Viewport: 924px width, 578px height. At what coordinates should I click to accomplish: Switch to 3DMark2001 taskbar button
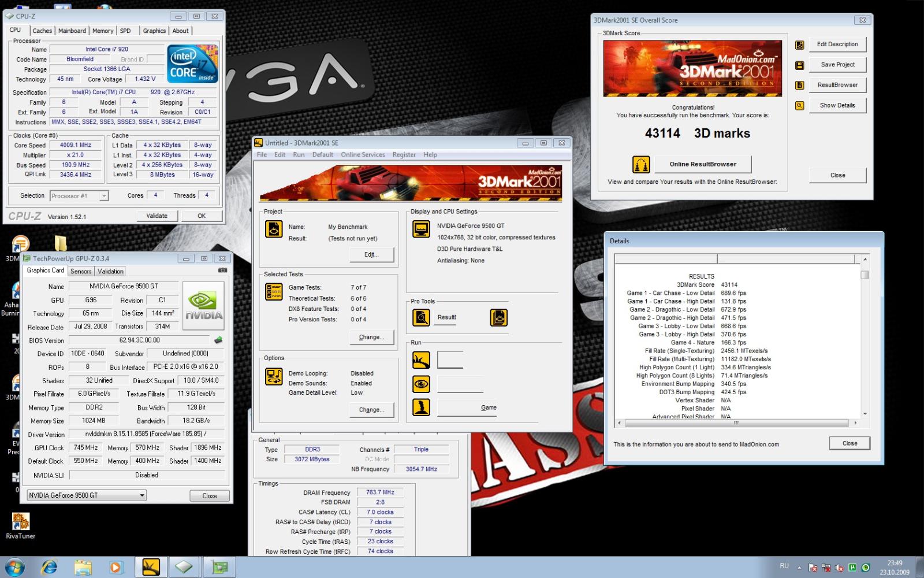point(151,567)
